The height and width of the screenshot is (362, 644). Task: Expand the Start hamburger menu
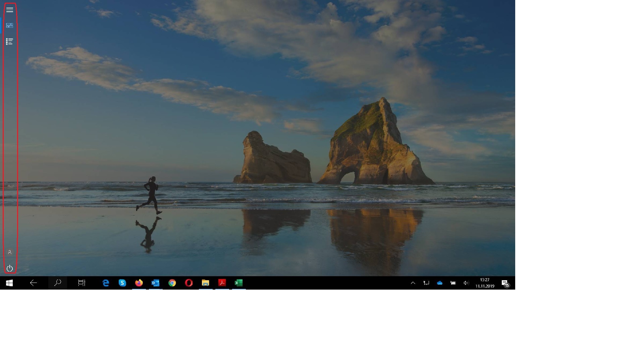(x=10, y=10)
